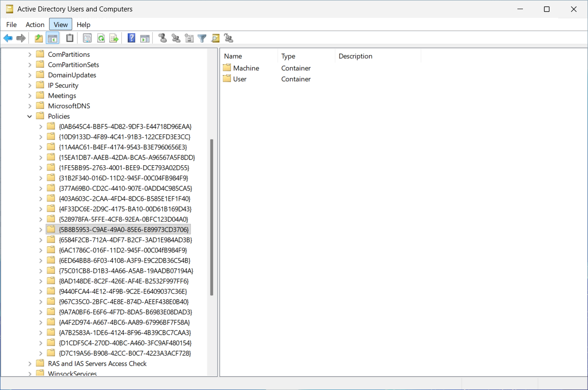The image size is (588, 390).
Task: Select policy {D1CDF5C4-270D-40BC-A460-3FC9AF480154}
Action: tap(125, 343)
